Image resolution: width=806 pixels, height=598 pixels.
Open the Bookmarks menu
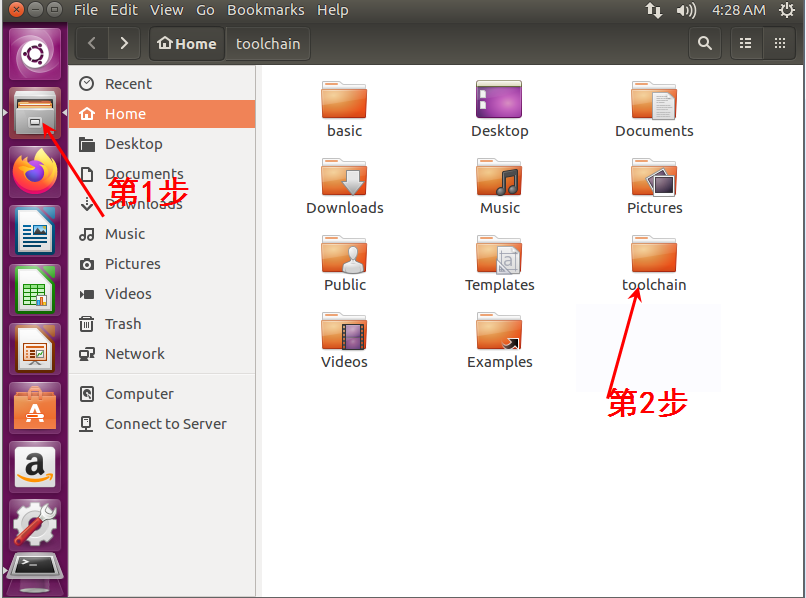265,10
